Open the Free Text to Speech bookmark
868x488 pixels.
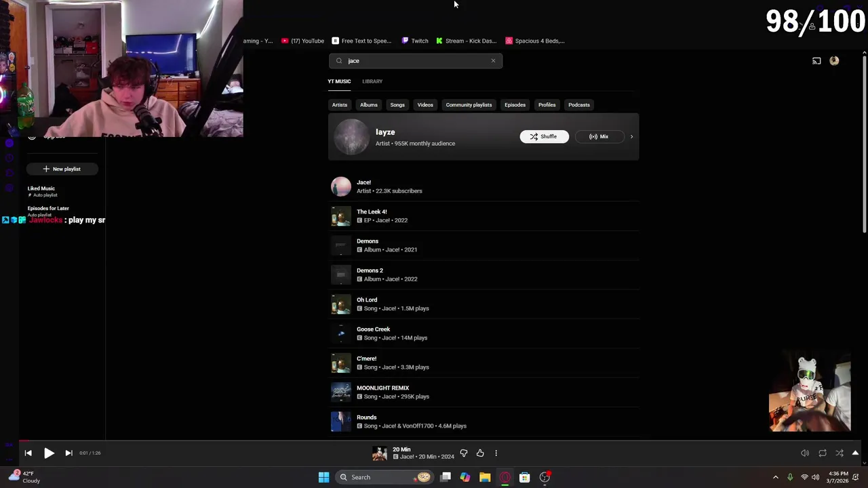pos(361,41)
